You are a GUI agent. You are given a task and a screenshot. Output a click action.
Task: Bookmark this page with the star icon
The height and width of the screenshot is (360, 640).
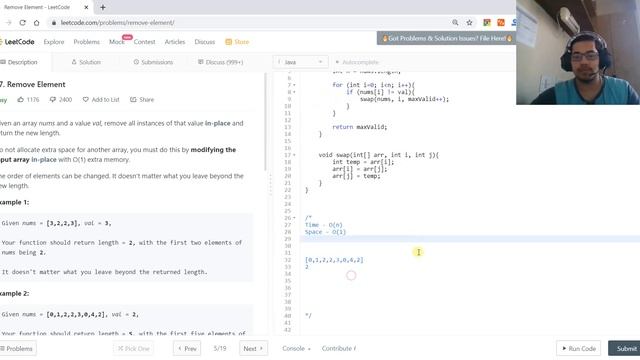469,23
